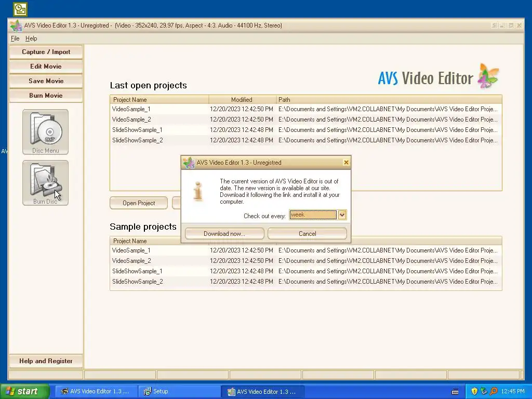532x399 pixels.
Task: Click Path column header in Last open projects
Action: click(389, 100)
